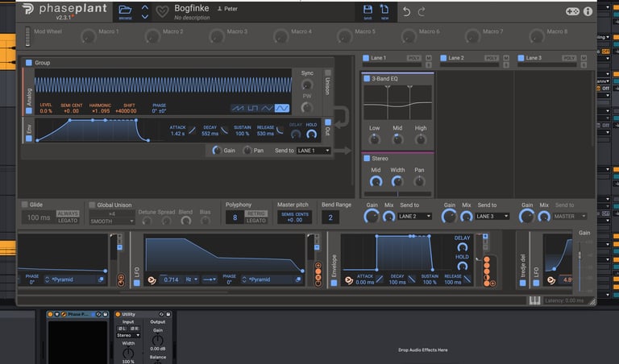Toggle the 3-Band EQ effect on/off

(x=367, y=79)
